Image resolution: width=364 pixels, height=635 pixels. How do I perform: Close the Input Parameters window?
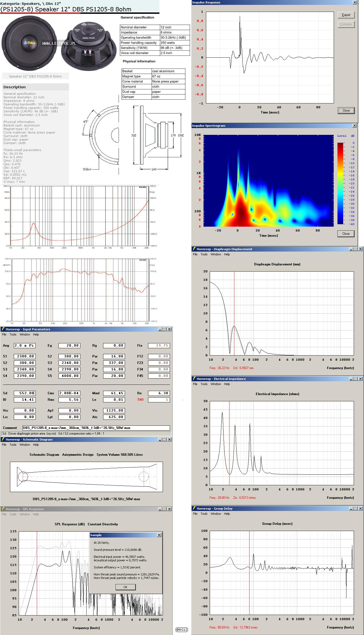169,329
